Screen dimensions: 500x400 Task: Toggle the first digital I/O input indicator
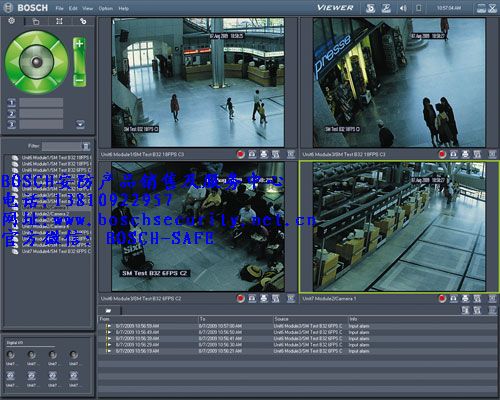11,355
